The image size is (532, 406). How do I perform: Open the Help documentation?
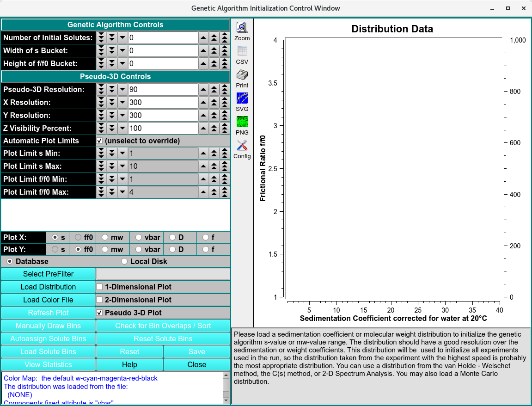[x=129, y=364]
